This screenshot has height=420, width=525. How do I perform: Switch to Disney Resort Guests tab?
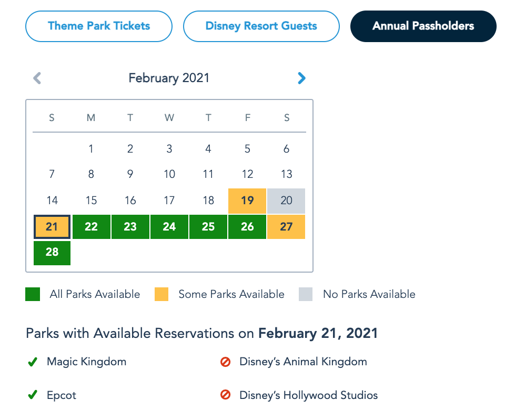tap(261, 26)
